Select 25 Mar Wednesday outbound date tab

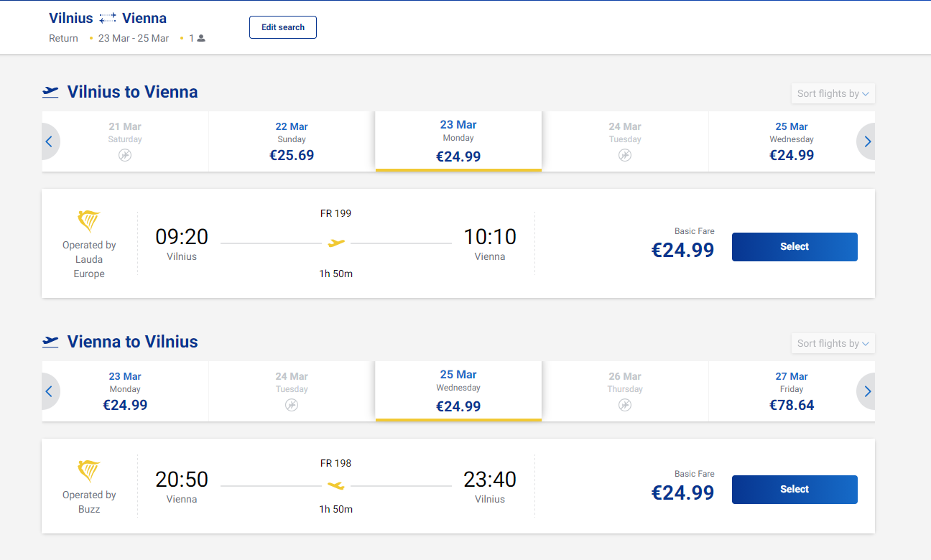tap(792, 141)
